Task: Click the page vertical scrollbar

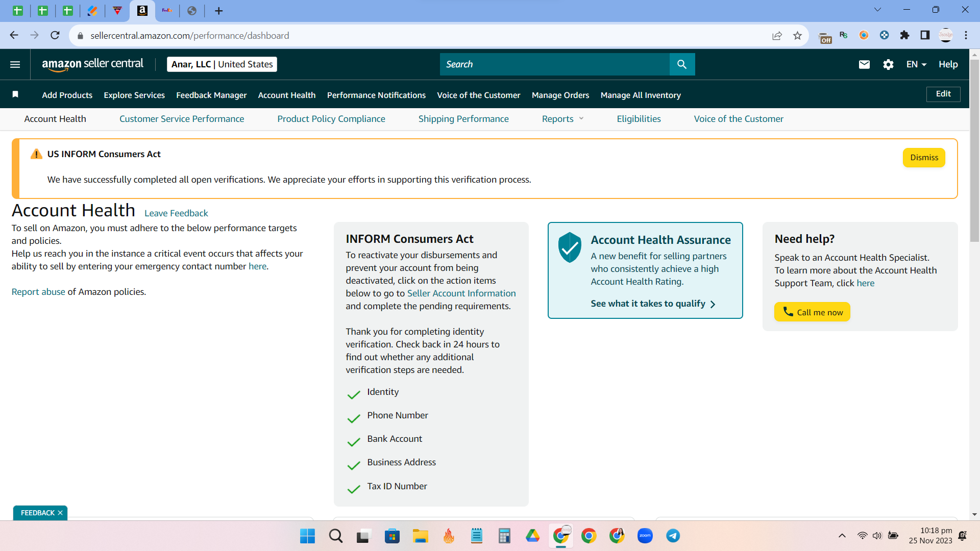Action: pos(974,151)
